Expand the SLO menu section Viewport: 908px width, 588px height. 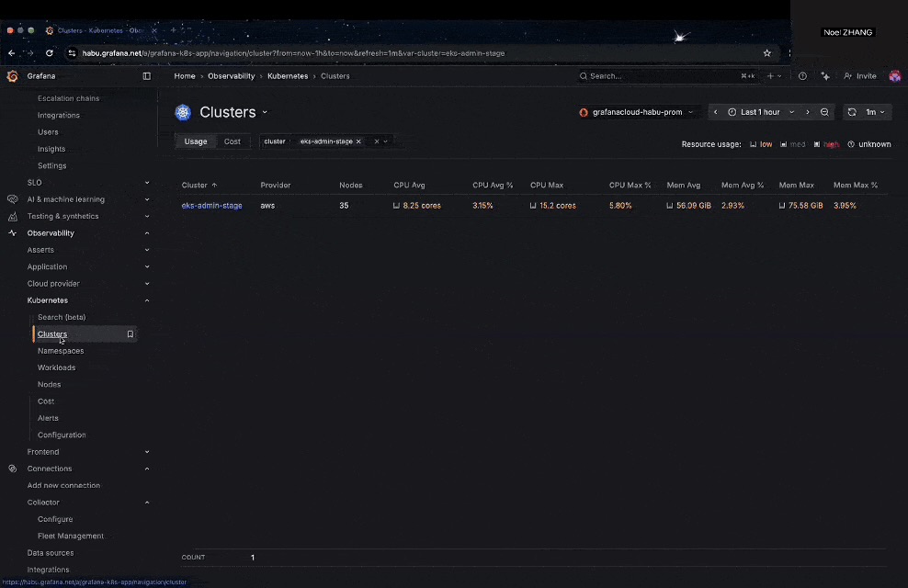tap(147, 182)
